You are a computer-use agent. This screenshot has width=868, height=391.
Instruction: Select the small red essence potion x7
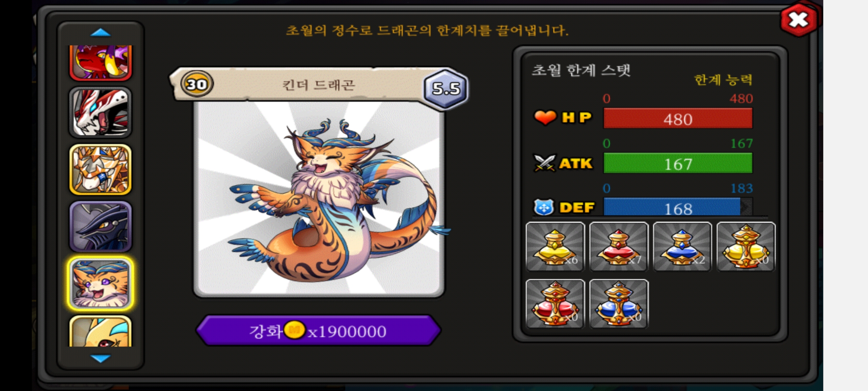619,247
